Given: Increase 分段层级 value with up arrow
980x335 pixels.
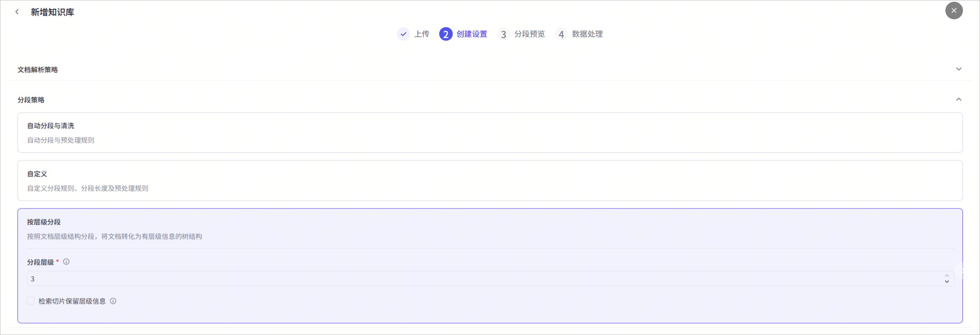Looking at the screenshot, I should point(947,275).
